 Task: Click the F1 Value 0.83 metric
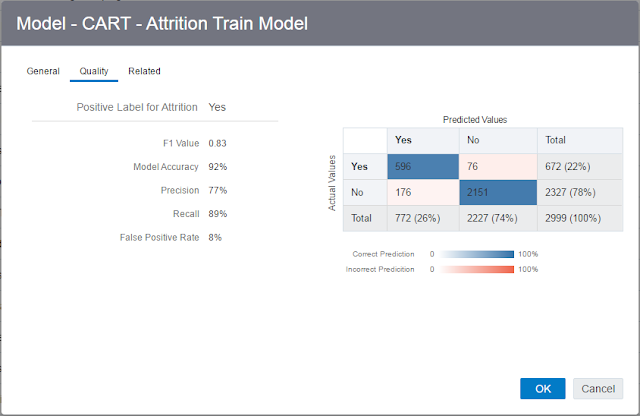[217, 143]
